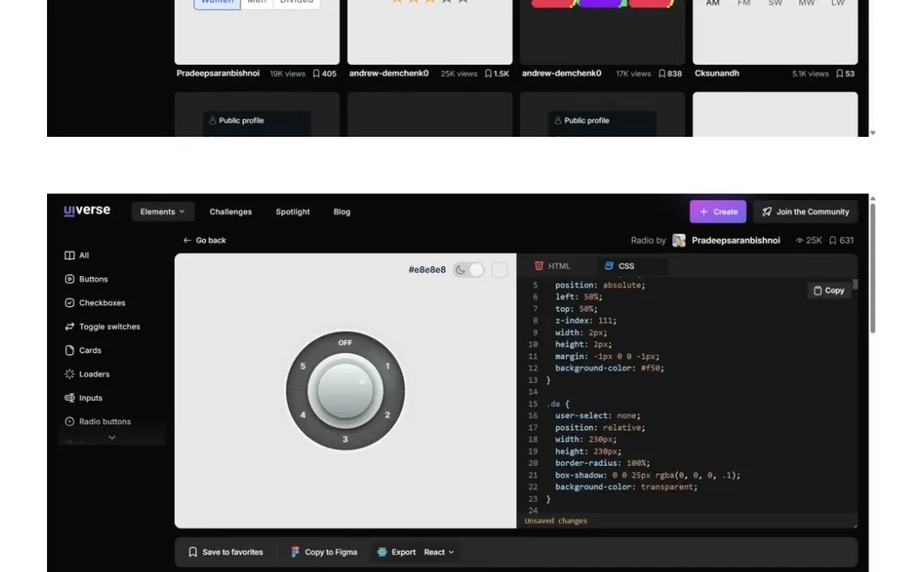Open Pradeepsaranbishnoi author avatar
The height and width of the screenshot is (572, 924).
click(x=678, y=240)
